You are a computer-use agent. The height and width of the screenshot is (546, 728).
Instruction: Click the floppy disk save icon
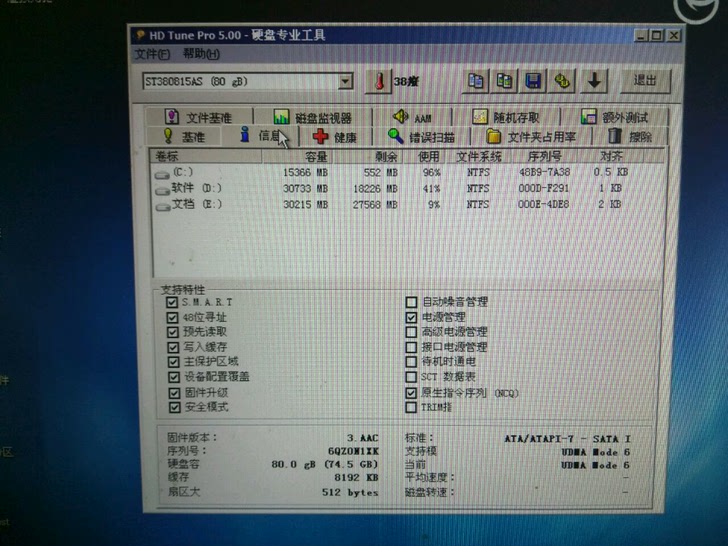pos(533,81)
